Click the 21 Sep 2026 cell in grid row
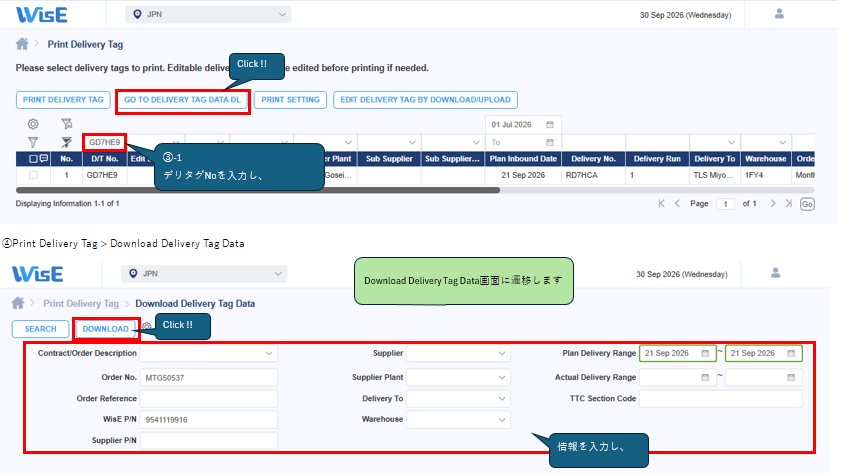 coord(523,175)
